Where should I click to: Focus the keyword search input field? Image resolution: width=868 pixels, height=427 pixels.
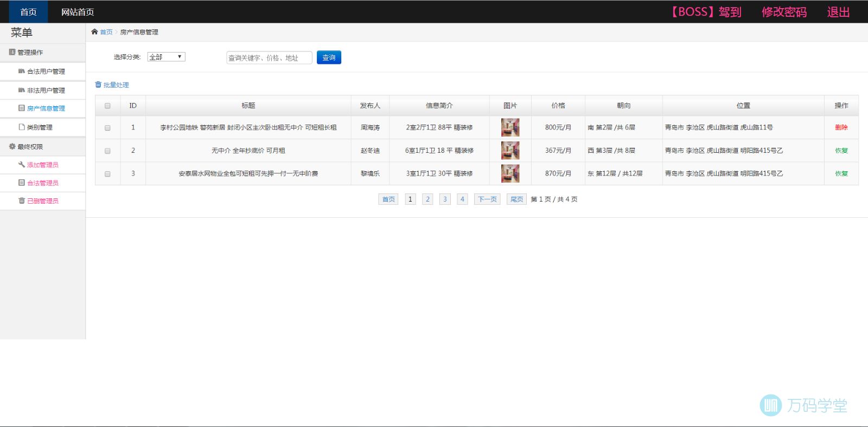coord(269,57)
